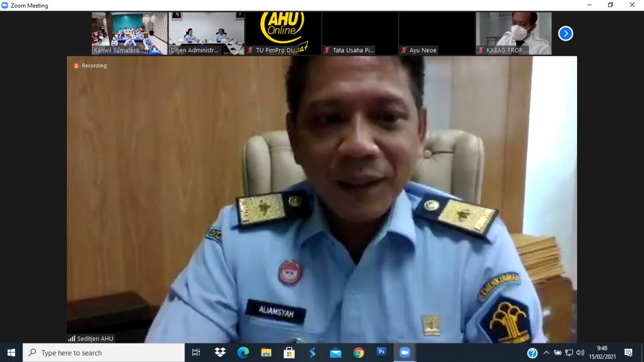Viewport: 644px width, 362px height.
Task: Click the Type here to search box
Action: tap(104, 353)
